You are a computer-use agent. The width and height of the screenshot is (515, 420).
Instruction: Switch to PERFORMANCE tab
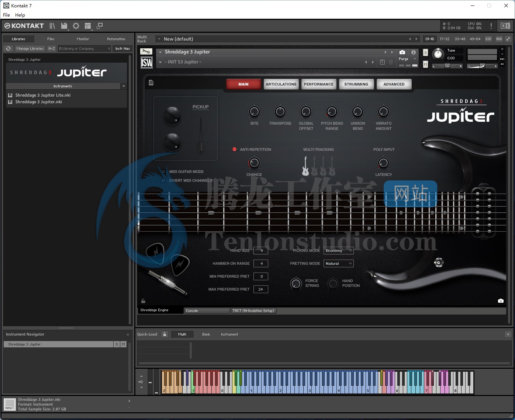[319, 84]
